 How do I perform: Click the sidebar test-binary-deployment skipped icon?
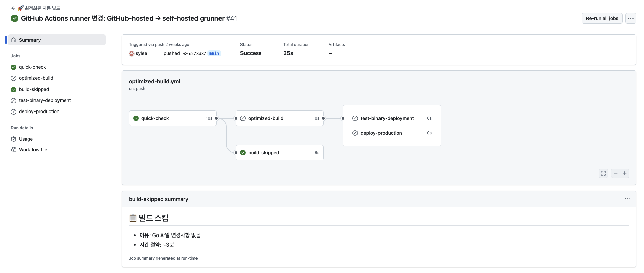14,101
